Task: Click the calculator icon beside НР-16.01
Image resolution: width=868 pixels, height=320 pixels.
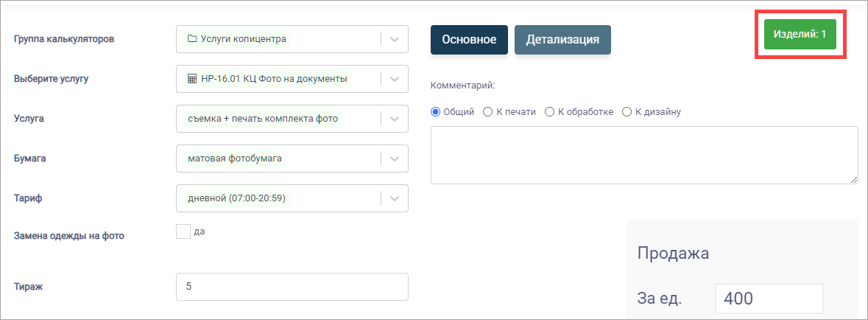Action: pyautogui.click(x=192, y=80)
